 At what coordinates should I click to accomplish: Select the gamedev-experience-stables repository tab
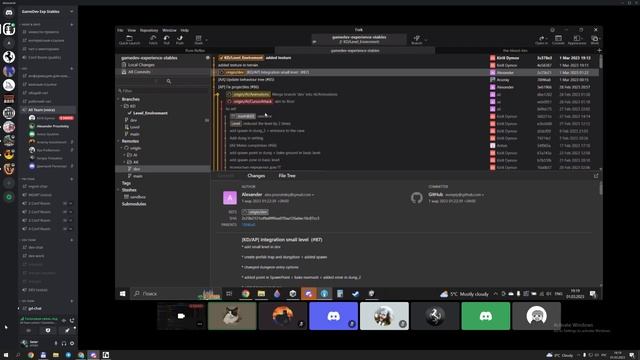[x=355, y=51]
